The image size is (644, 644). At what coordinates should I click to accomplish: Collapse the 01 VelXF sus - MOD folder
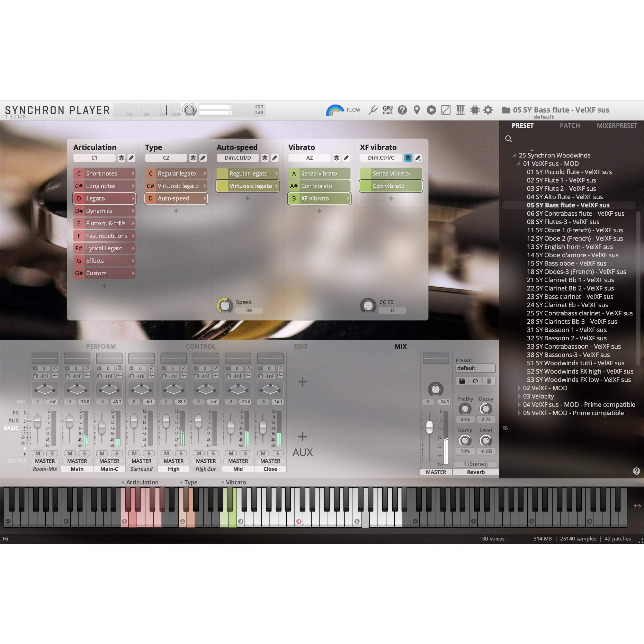[x=518, y=163]
